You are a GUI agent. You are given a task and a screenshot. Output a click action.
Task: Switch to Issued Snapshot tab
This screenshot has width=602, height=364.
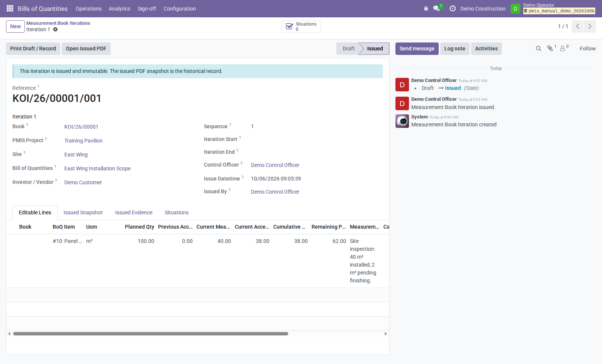click(83, 212)
